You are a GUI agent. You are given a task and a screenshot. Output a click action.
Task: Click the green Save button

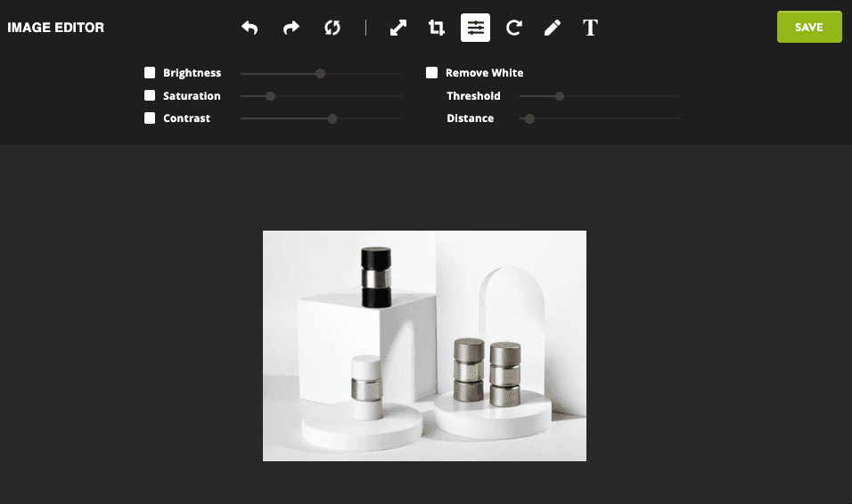click(809, 27)
